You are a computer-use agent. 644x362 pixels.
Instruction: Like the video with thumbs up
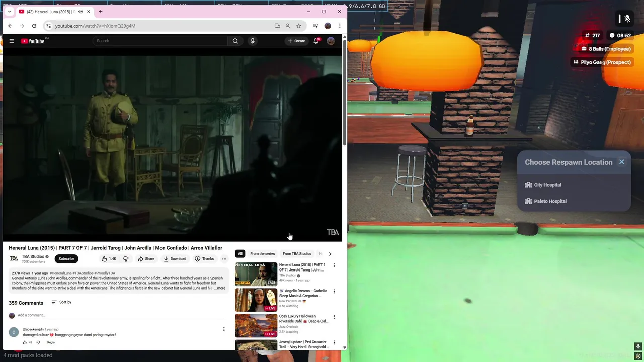108,259
